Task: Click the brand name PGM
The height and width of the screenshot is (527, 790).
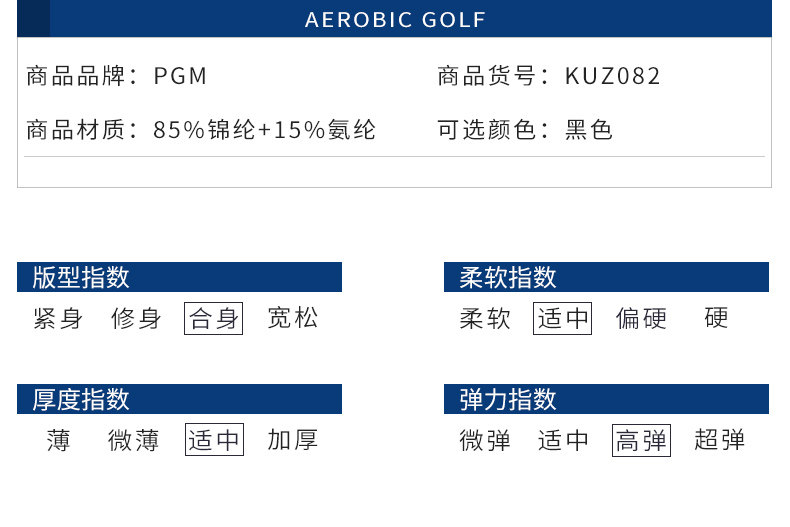Action: point(181,76)
